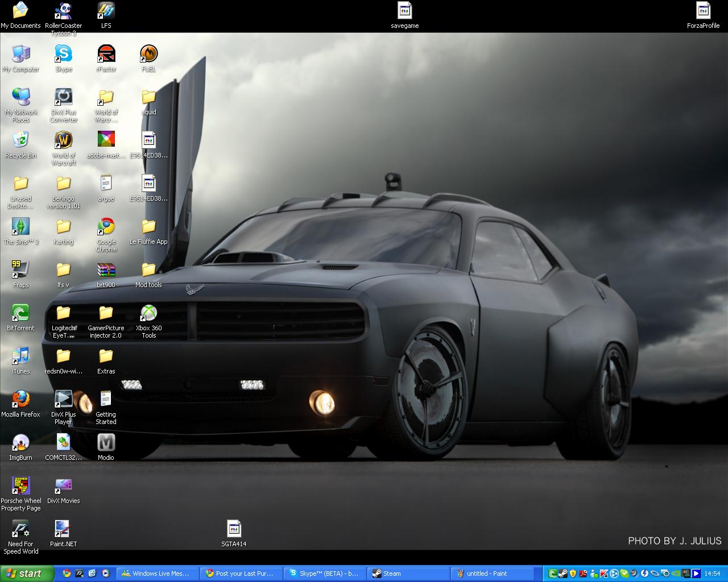Select the BitTorrent desktop shortcut

[x=20, y=318]
